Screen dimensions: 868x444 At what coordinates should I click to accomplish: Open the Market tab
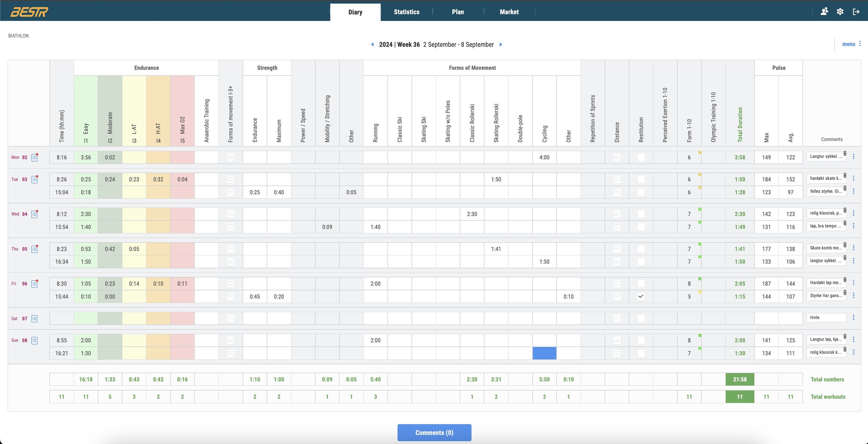point(509,11)
